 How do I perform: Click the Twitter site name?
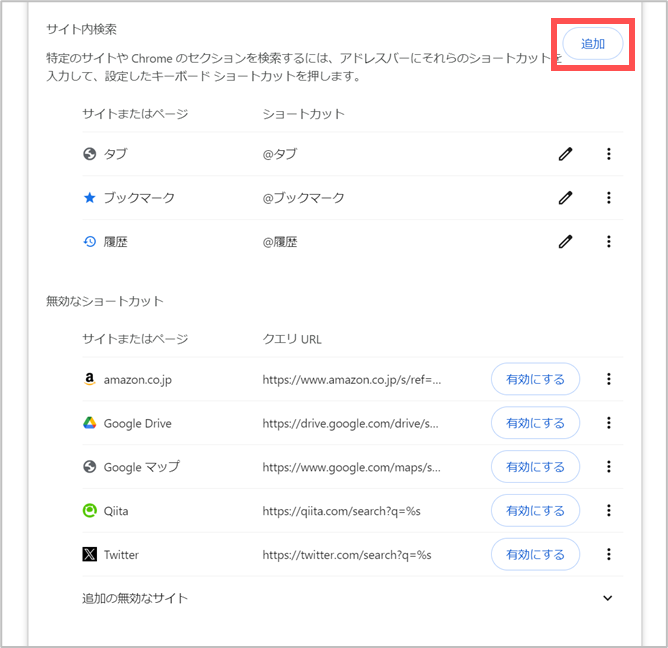[121, 555]
